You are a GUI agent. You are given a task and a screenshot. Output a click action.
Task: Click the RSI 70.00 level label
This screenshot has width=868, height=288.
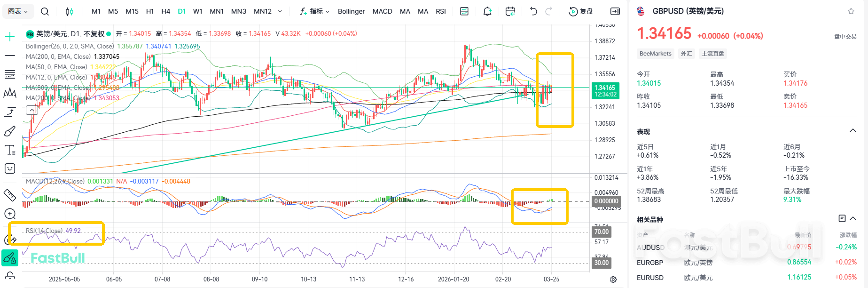click(x=602, y=232)
